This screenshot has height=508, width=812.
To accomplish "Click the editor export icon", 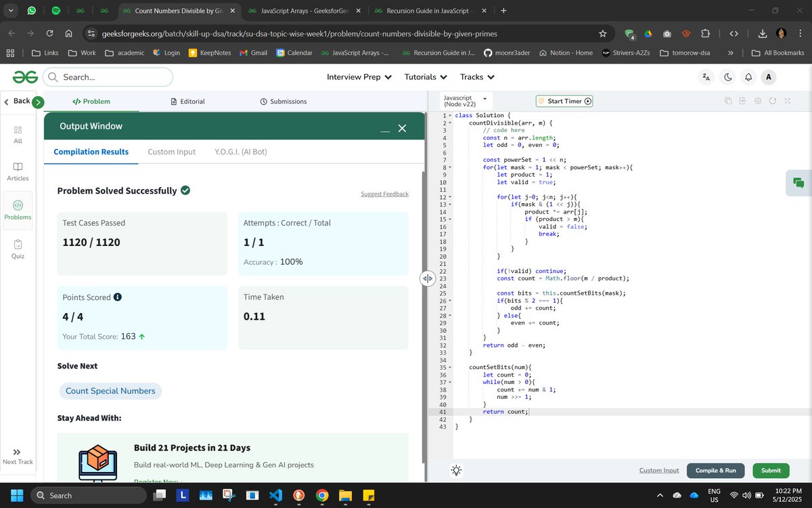I will click(742, 101).
